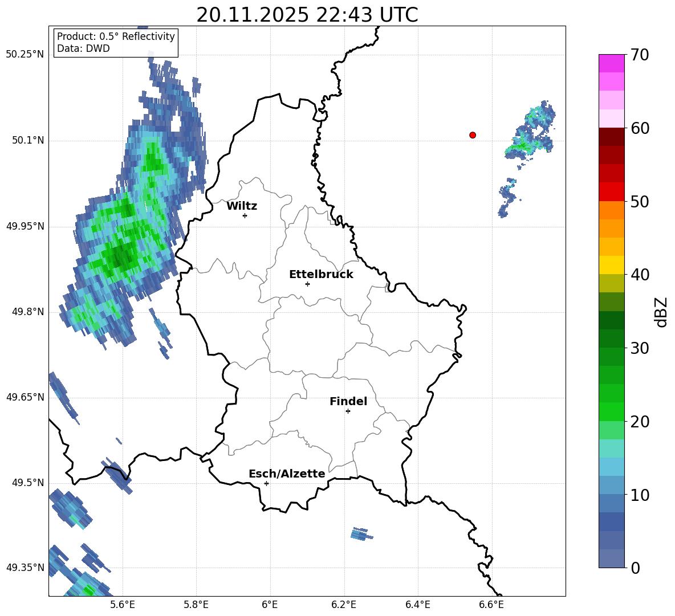This screenshot has height=616, width=675.
Task: Click the title 20.11.2025 22:43 UTC
Action: pyautogui.click(x=307, y=15)
